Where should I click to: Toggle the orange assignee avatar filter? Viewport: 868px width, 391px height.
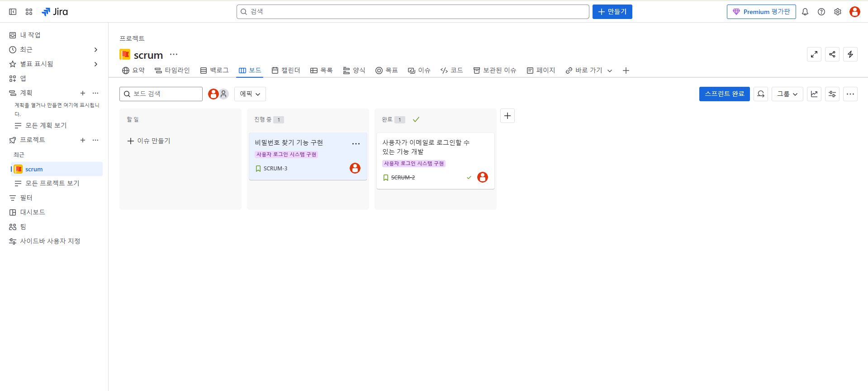(x=213, y=94)
